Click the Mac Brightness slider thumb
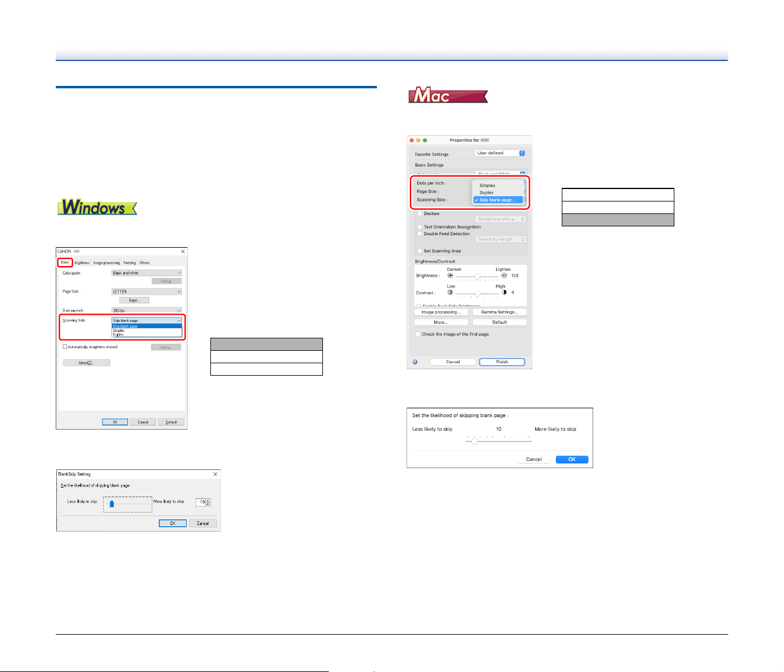The image size is (784, 672). 478,276
